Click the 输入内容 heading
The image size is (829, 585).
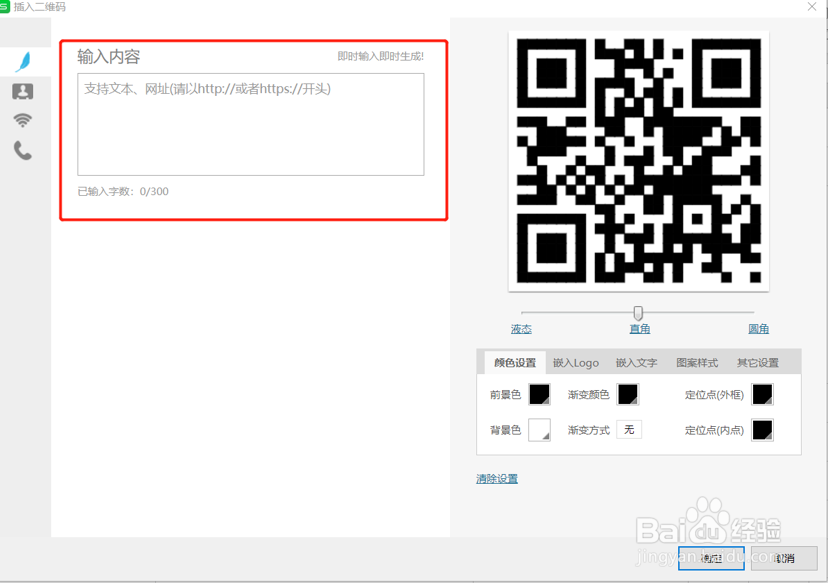point(109,57)
